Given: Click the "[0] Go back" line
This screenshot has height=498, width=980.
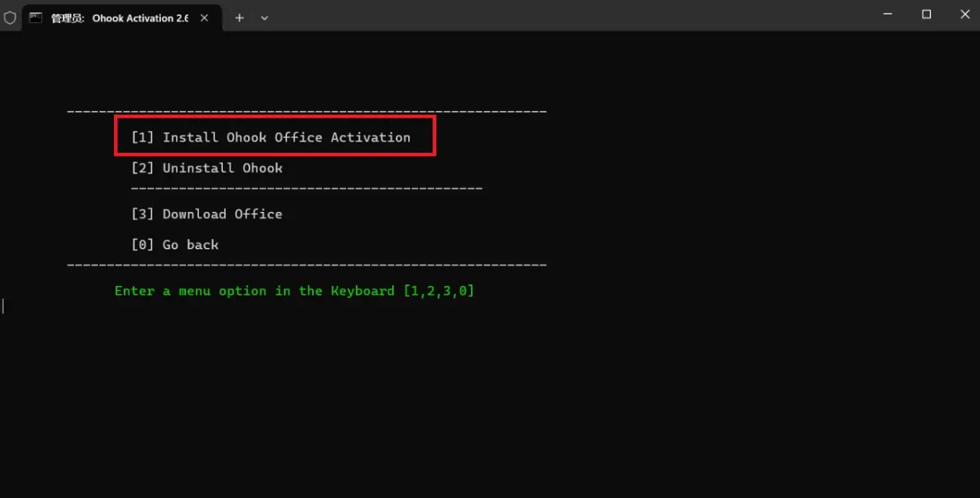Looking at the screenshot, I should pos(175,245).
